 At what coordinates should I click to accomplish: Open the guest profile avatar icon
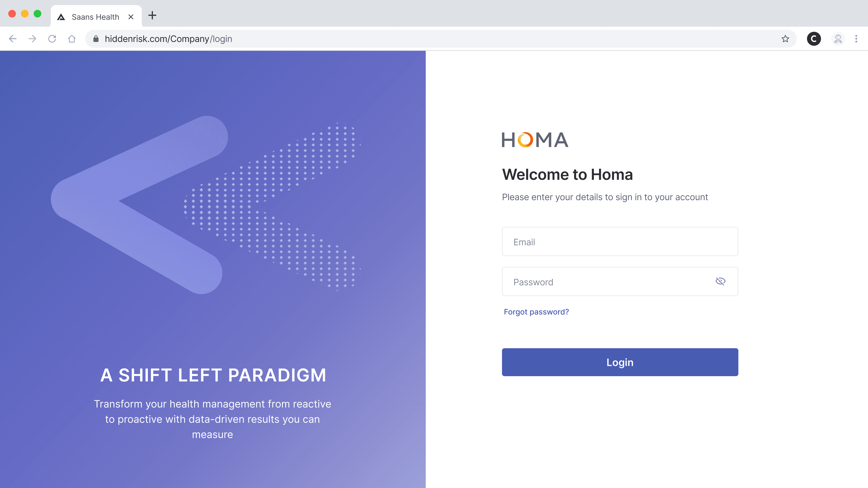click(x=838, y=39)
